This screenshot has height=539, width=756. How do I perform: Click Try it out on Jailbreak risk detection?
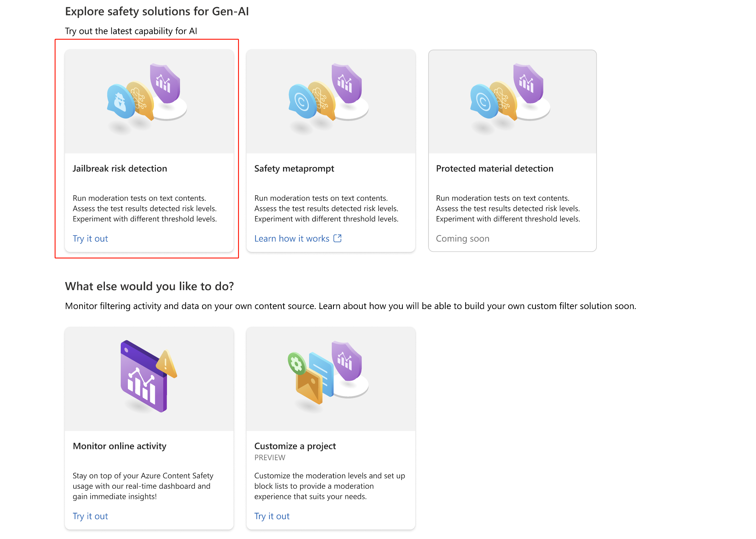click(x=90, y=238)
